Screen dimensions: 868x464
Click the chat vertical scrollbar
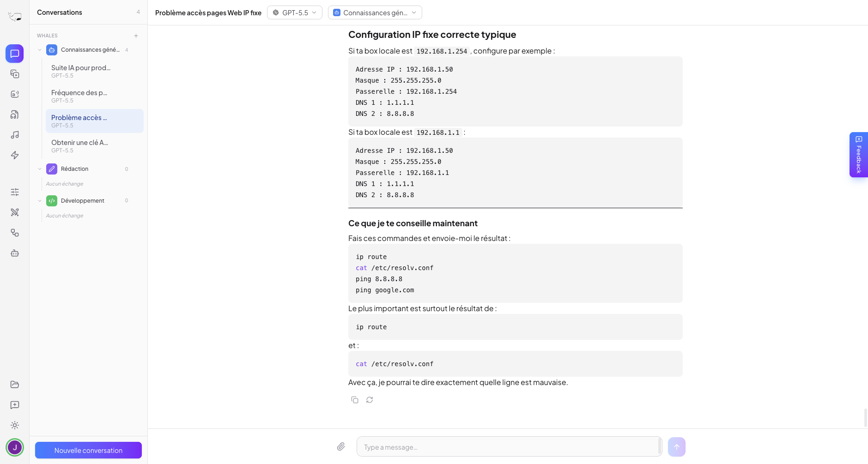(866, 417)
